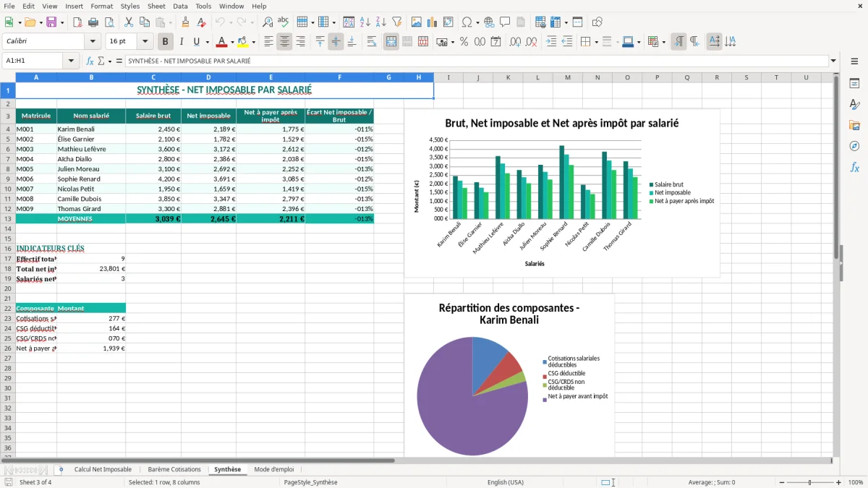This screenshot has width=868, height=488.
Task: Click the 100% zoom level
Action: (856, 482)
